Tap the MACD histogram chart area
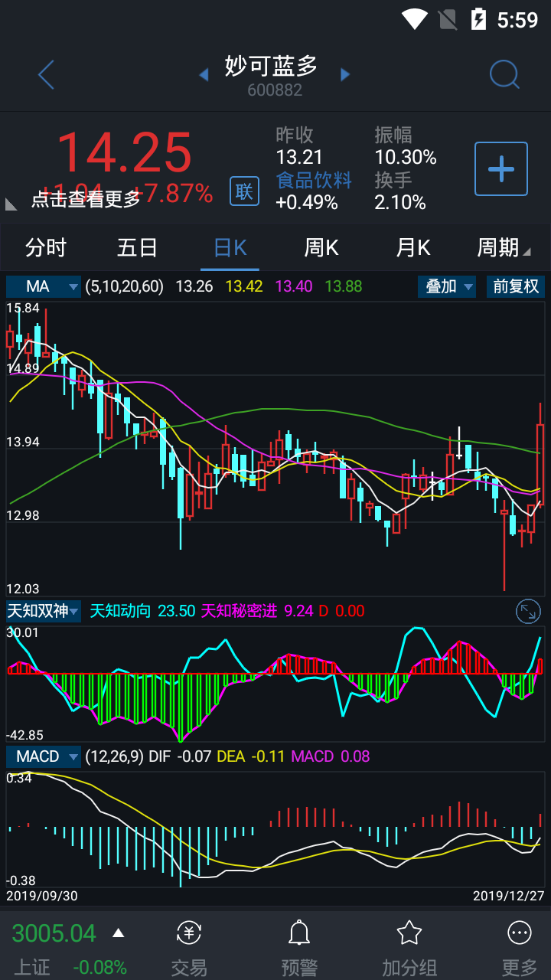551x980 pixels. pos(275,828)
